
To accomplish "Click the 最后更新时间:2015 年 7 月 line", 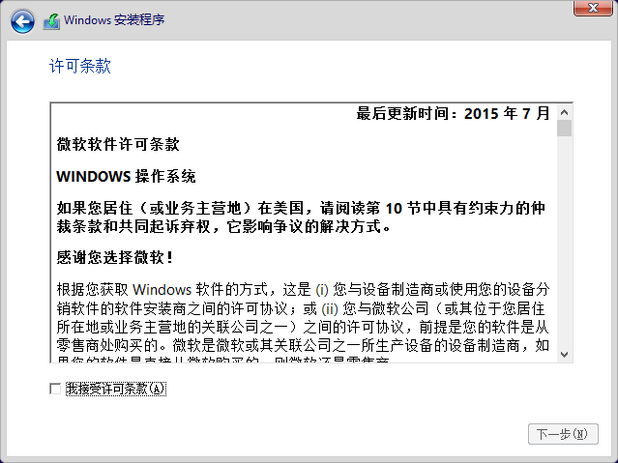I will click(x=453, y=113).
